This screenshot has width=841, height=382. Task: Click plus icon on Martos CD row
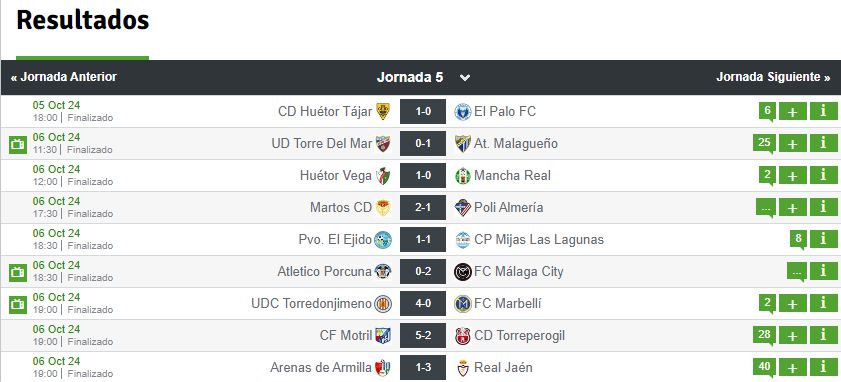pyautogui.click(x=792, y=208)
